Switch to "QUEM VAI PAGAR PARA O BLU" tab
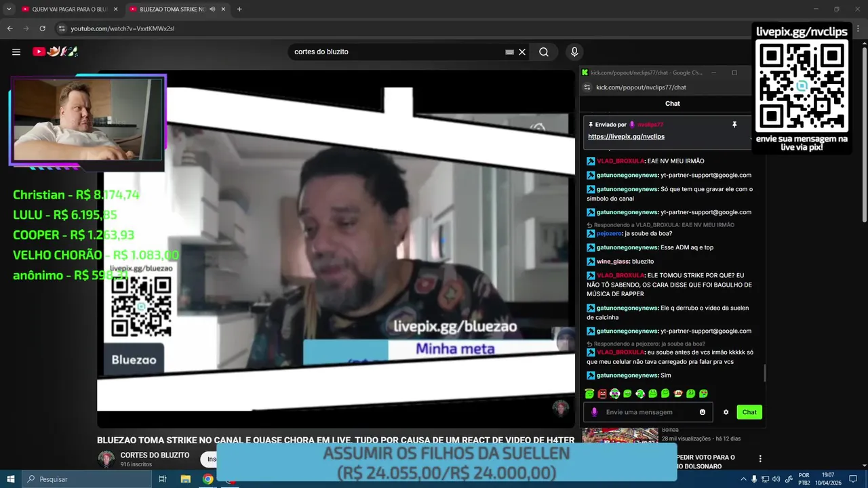The height and width of the screenshot is (488, 868). 70,9
